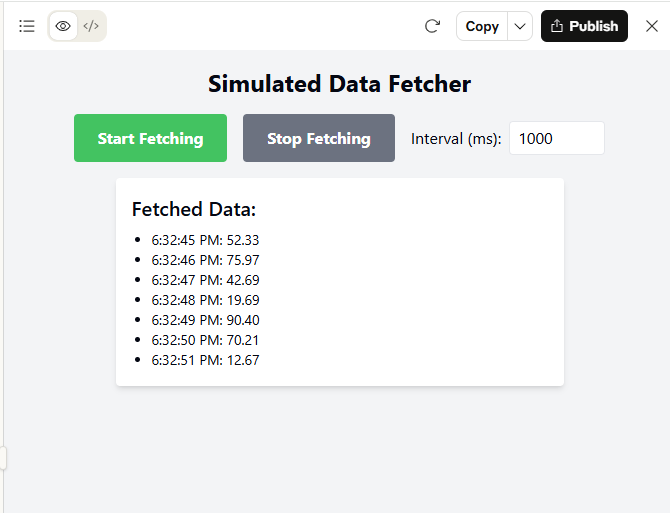Select the 6:32:48 PM: 19.69 entry

coord(205,300)
